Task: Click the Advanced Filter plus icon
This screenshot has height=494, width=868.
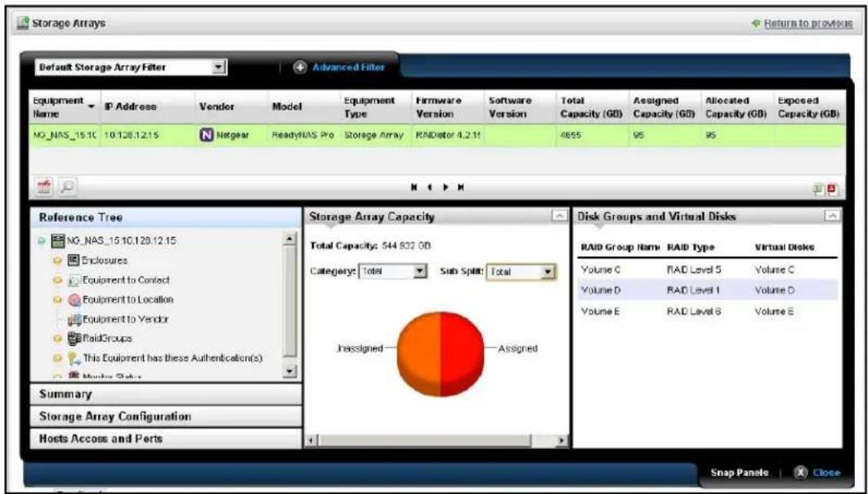Action: [299, 67]
